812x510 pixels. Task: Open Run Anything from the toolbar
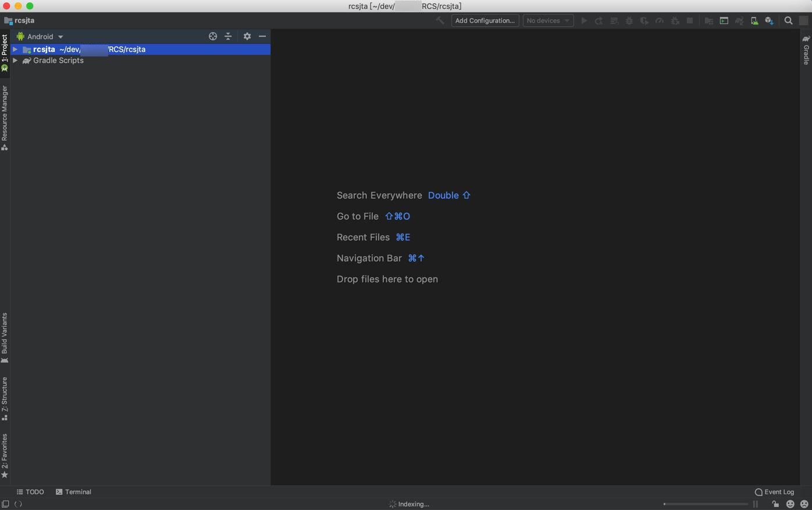pyautogui.click(x=724, y=21)
